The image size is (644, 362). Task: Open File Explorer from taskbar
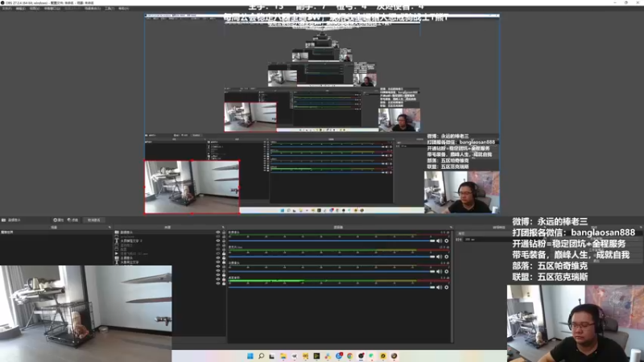(x=283, y=356)
